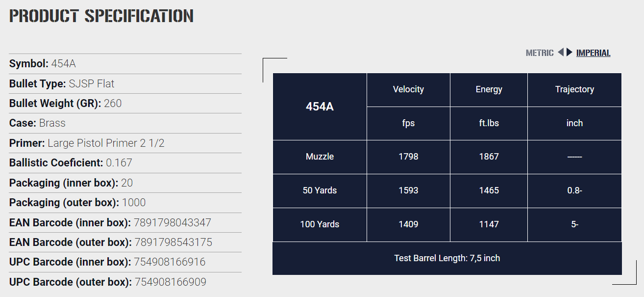Viewport: 644px width, 297px height.
Task: Click the Bullet Weight 260 value
Action: (x=113, y=104)
